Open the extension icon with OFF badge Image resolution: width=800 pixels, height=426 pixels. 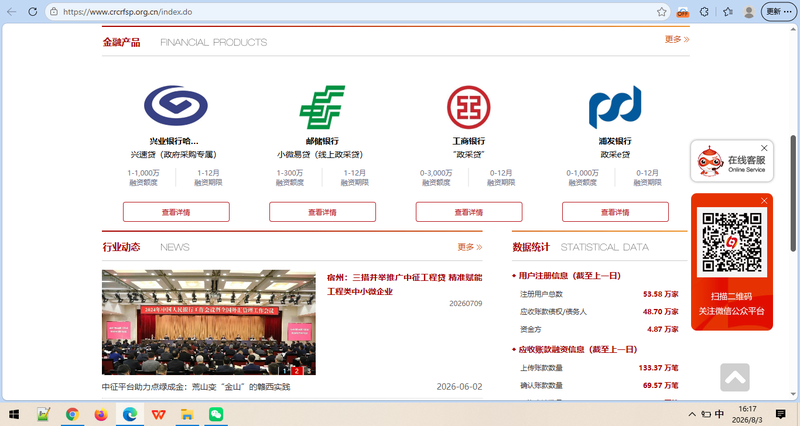[x=683, y=12]
